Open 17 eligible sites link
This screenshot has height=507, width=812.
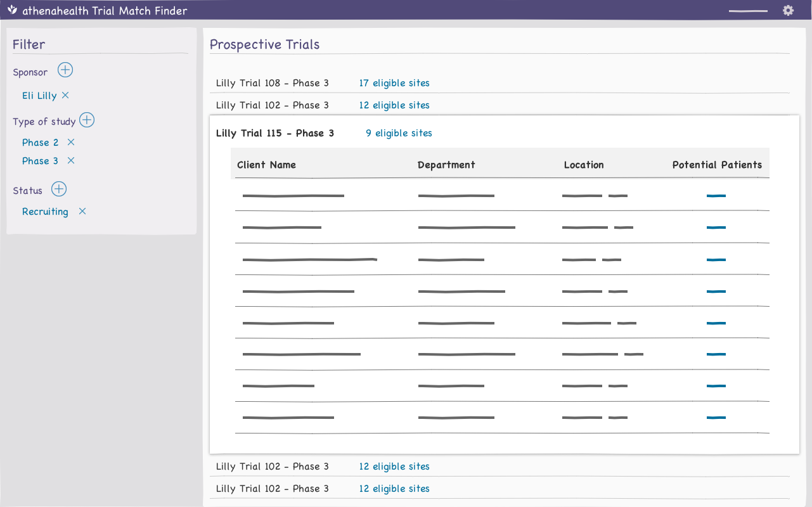[394, 83]
